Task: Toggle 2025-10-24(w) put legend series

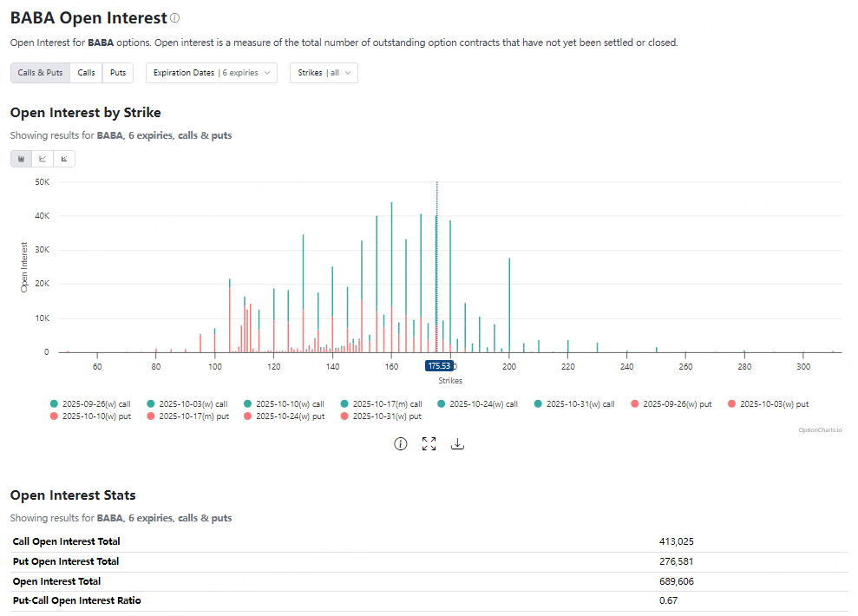Action: 285,416
